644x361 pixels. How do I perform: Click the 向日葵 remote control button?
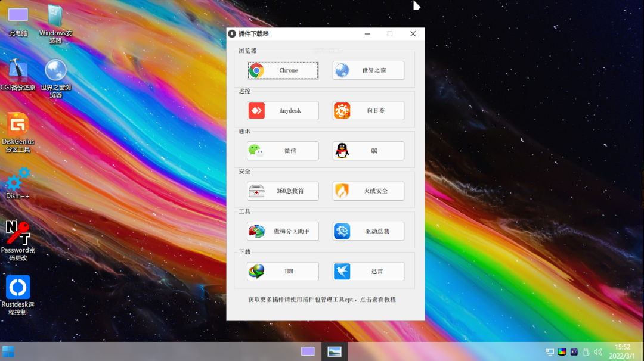(x=368, y=111)
